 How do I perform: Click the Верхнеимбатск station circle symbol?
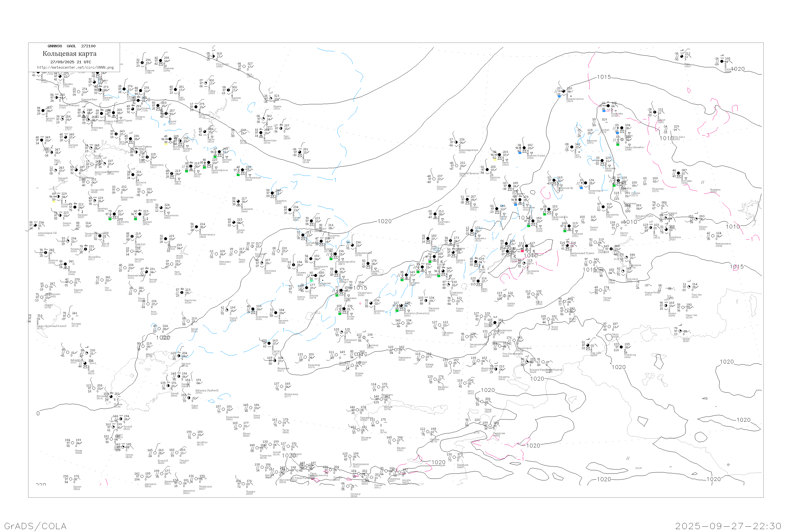(564, 91)
